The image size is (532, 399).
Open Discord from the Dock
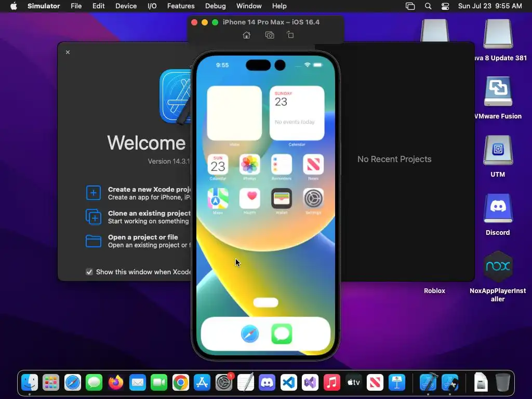[x=267, y=383]
